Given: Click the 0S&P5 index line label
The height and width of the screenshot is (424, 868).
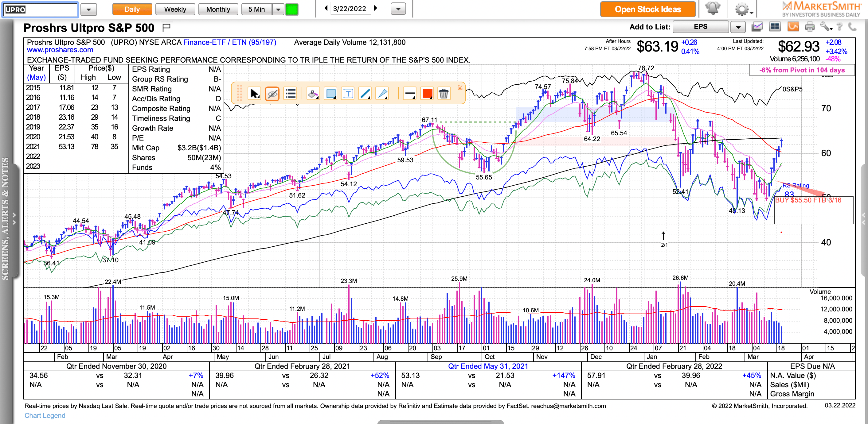Looking at the screenshot, I should 792,89.
